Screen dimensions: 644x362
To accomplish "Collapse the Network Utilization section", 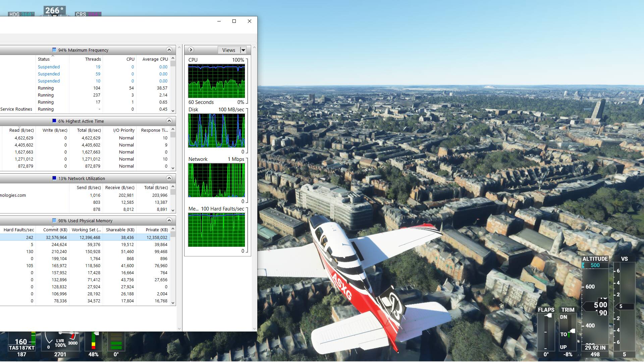I will (169, 178).
